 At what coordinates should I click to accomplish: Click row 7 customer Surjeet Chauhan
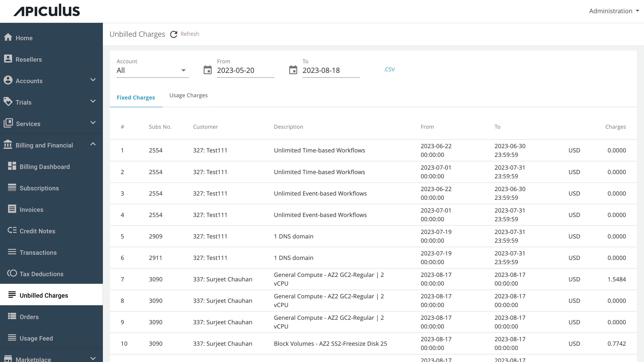(222, 279)
